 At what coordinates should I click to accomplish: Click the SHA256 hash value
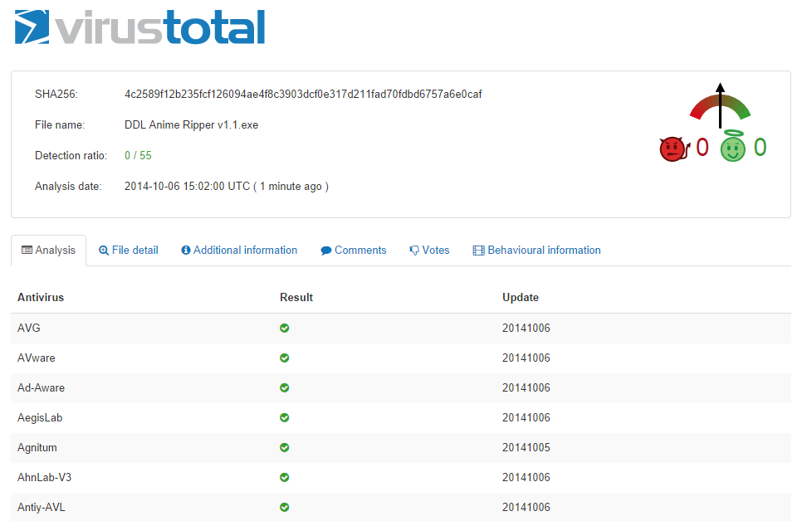click(303, 95)
